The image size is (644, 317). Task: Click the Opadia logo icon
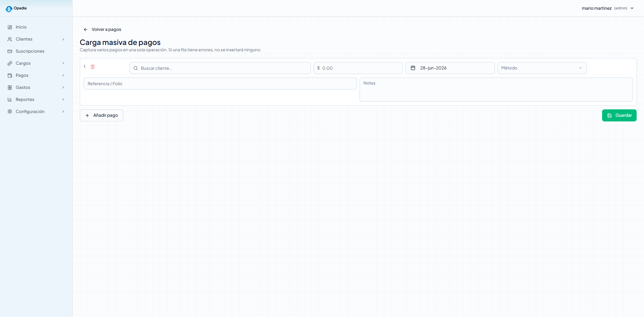pyautogui.click(x=9, y=9)
